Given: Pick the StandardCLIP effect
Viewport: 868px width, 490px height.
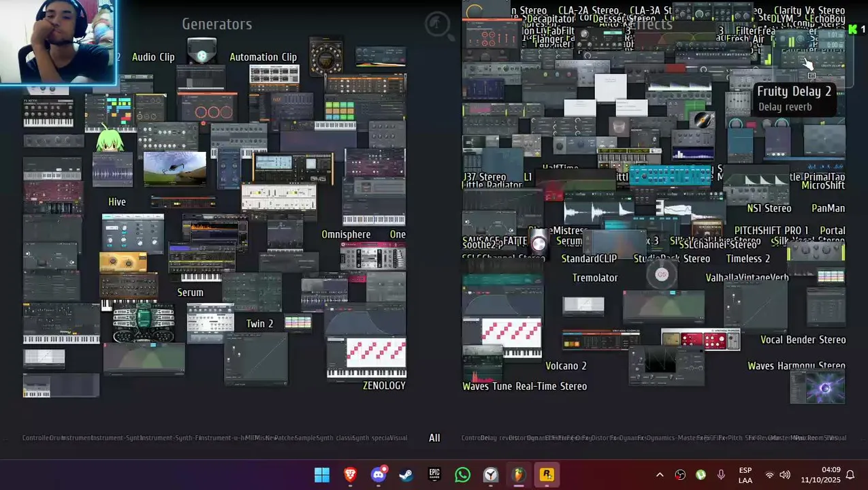Looking at the screenshot, I should (589, 259).
